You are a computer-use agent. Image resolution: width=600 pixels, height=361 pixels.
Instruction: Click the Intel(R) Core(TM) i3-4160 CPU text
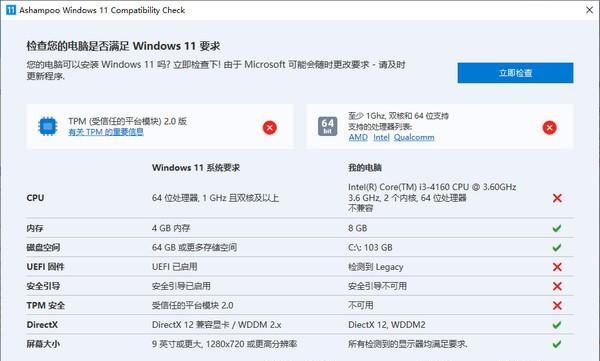(x=432, y=187)
